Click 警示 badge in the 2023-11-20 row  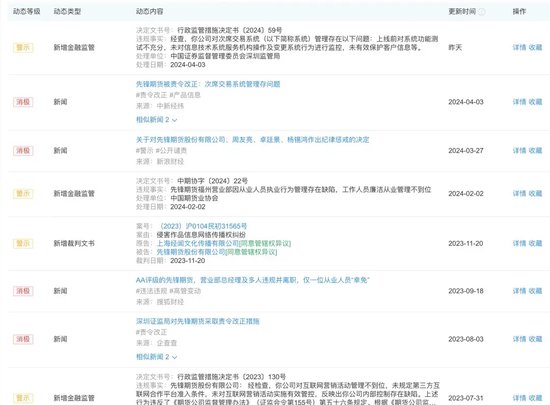pos(23,243)
